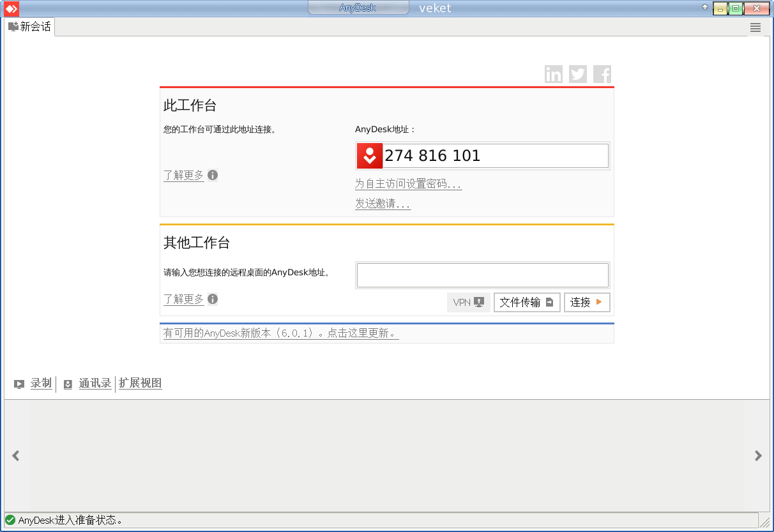The image size is (774, 532).
Task: Click 为自主访问设置密码... link
Action: [x=409, y=184]
